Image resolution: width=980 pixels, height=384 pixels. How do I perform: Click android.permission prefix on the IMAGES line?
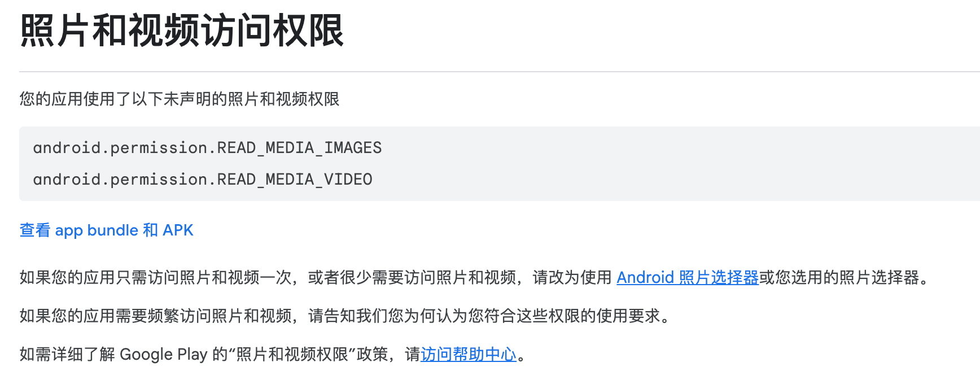coord(120,148)
